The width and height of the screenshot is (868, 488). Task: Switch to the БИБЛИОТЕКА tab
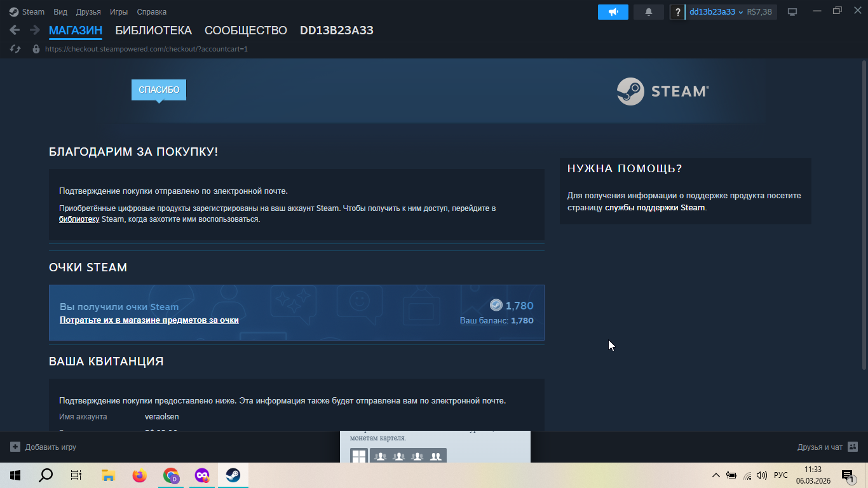[153, 30]
